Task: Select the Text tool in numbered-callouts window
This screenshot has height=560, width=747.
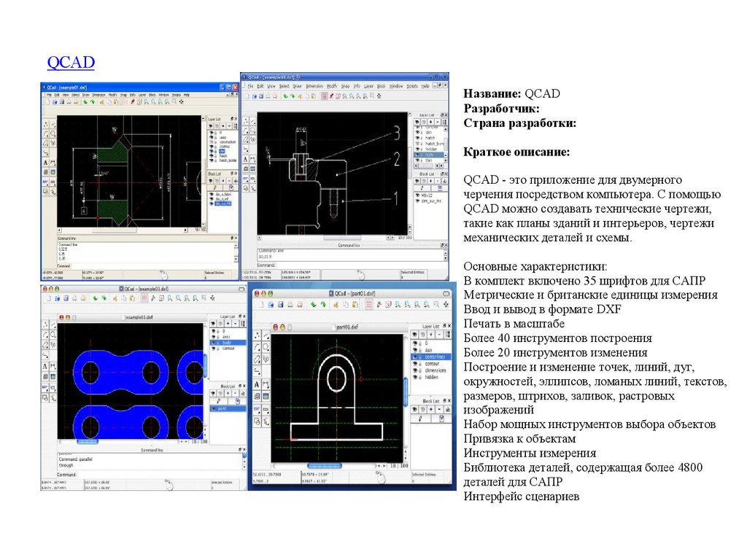Action: (246, 160)
